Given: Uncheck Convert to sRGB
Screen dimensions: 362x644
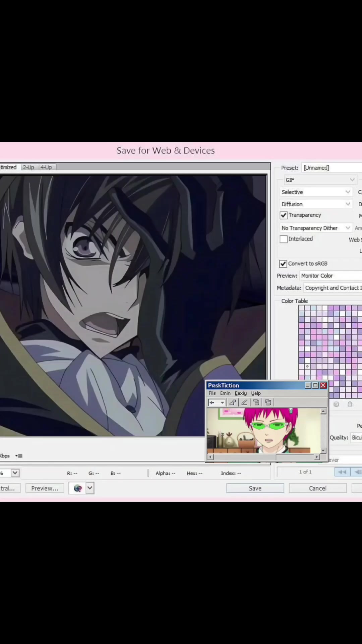Looking at the screenshot, I should (283, 264).
